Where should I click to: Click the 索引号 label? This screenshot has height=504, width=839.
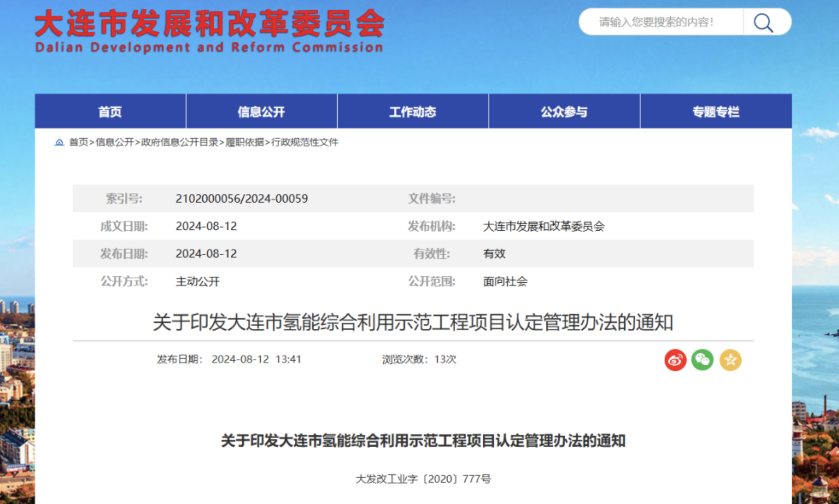pyautogui.click(x=124, y=199)
